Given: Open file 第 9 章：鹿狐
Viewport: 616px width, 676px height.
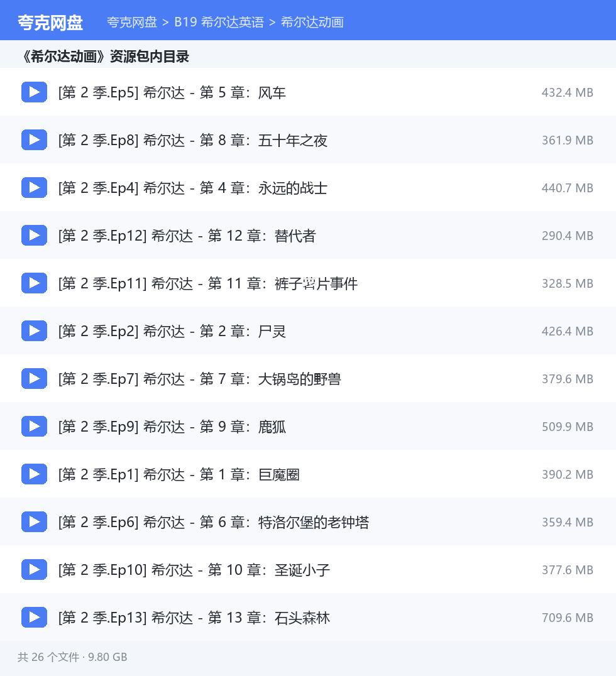Looking at the screenshot, I should (x=172, y=427).
